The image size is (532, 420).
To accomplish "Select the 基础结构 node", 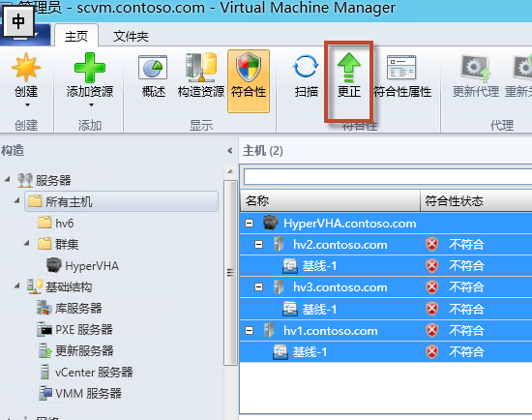I will pyautogui.click(x=60, y=286).
